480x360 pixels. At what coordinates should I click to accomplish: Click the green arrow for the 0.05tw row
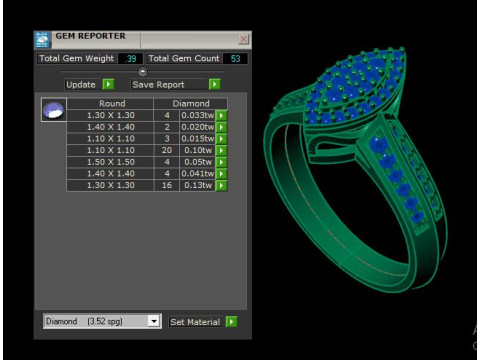[221, 162]
